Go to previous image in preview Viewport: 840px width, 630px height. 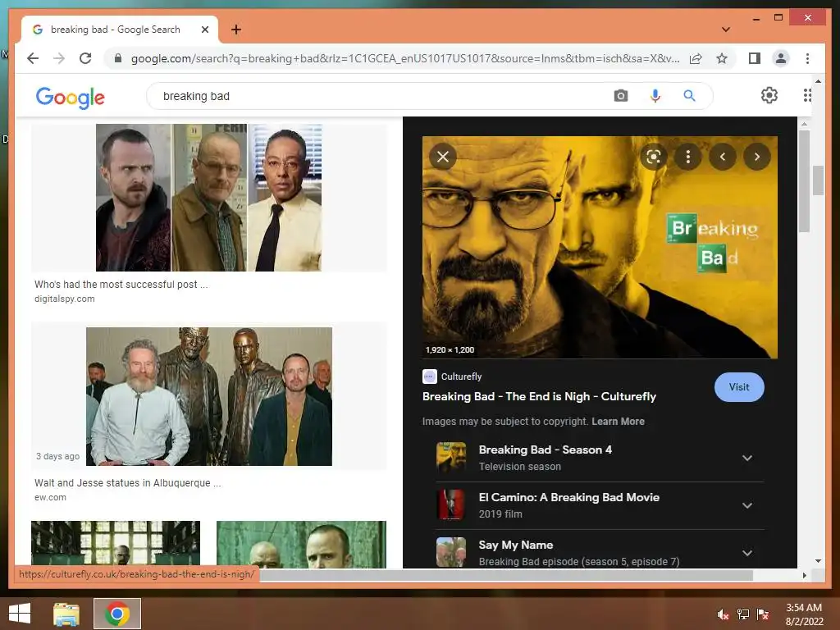[x=723, y=157]
